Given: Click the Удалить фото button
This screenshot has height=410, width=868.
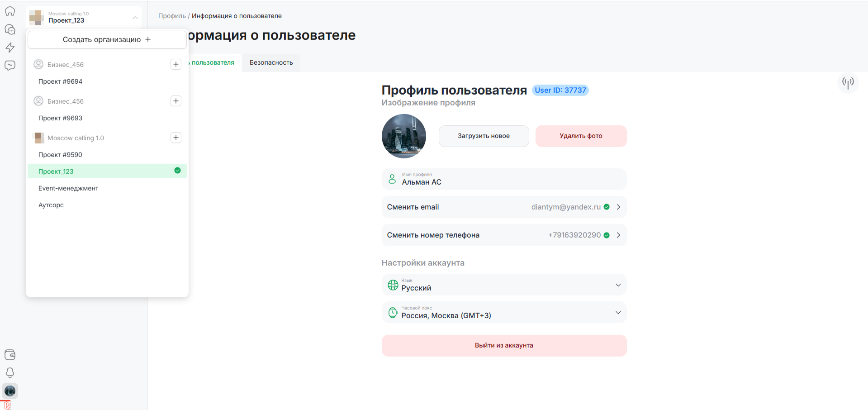Looking at the screenshot, I should click(581, 136).
